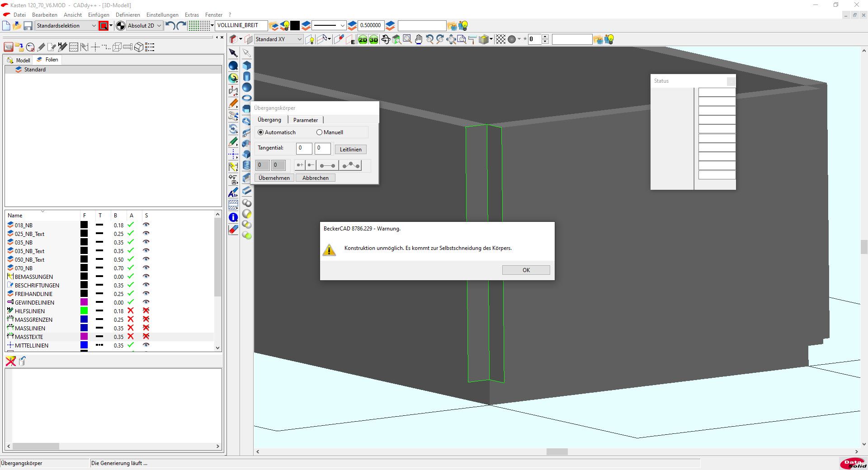The width and height of the screenshot is (868, 470).
Task: Switch to the Parameter tab
Action: tap(306, 120)
